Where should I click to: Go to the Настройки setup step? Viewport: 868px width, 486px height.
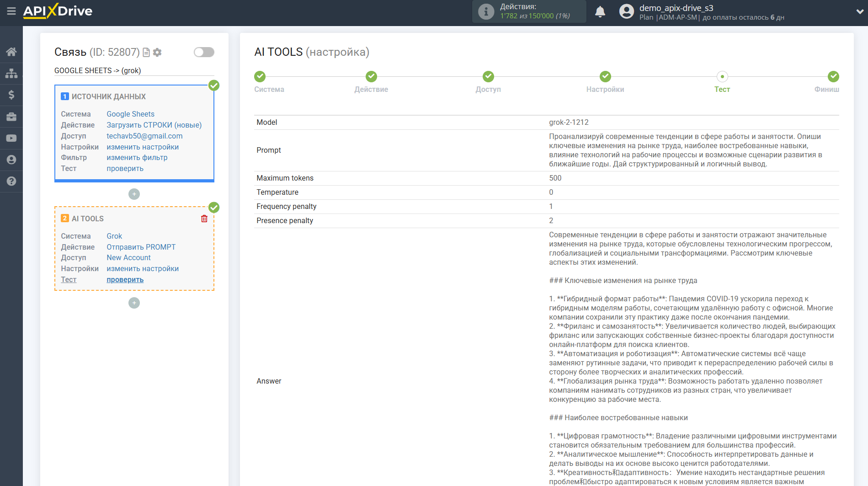point(605,81)
